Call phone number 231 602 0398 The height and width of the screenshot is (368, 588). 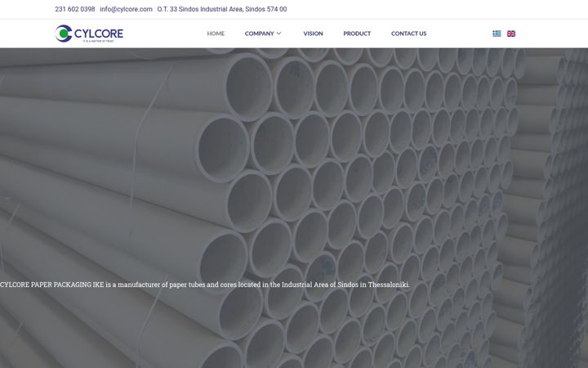(x=75, y=9)
